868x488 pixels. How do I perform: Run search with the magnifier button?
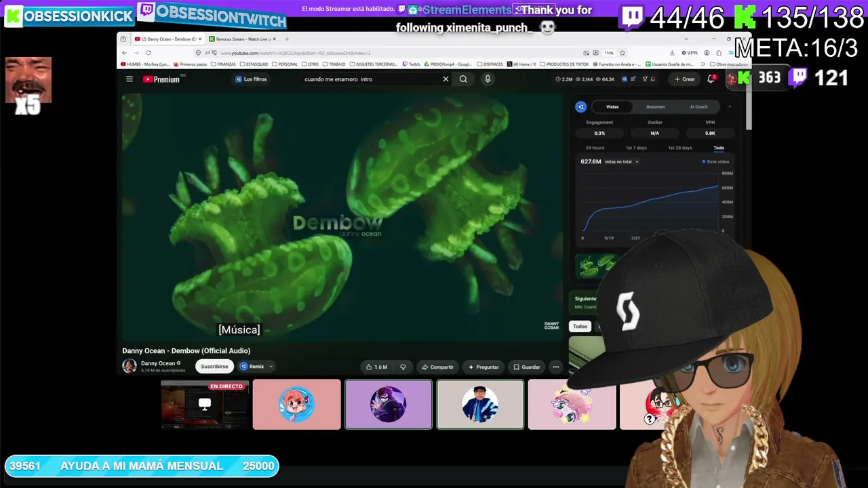point(463,79)
